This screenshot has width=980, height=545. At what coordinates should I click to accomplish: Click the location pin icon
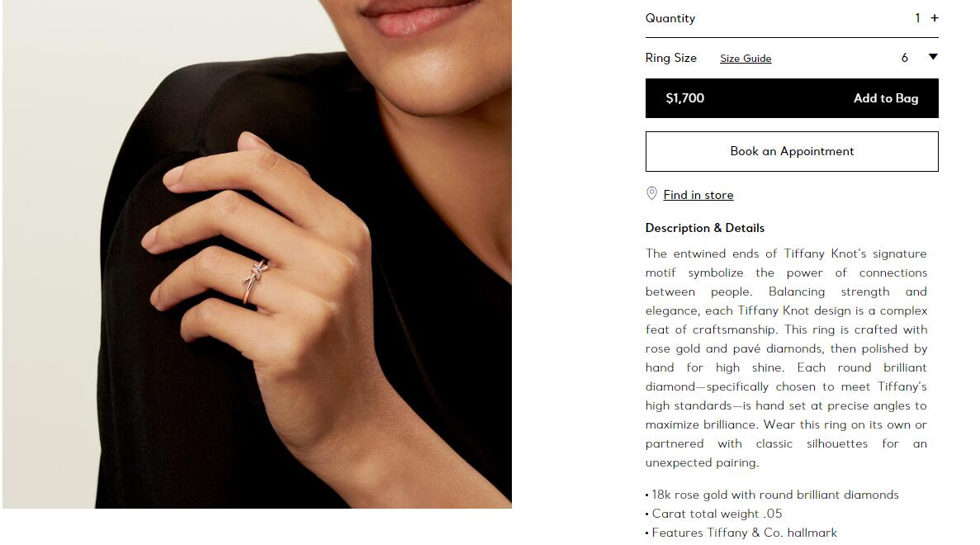tap(651, 194)
